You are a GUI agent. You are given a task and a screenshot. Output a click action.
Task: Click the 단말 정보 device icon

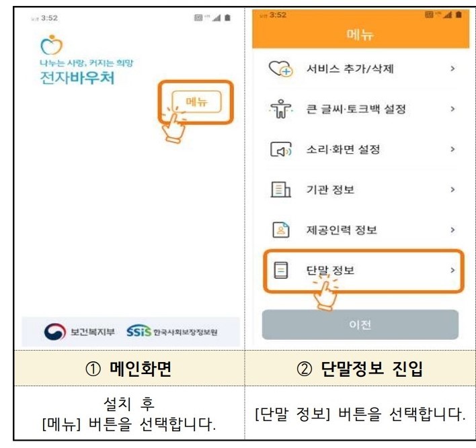coord(281,270)
